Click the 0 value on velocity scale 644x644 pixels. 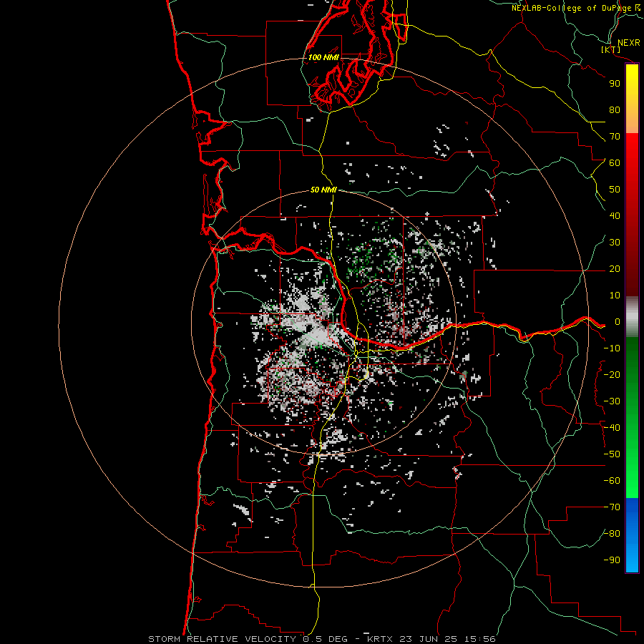click(618, 322)
